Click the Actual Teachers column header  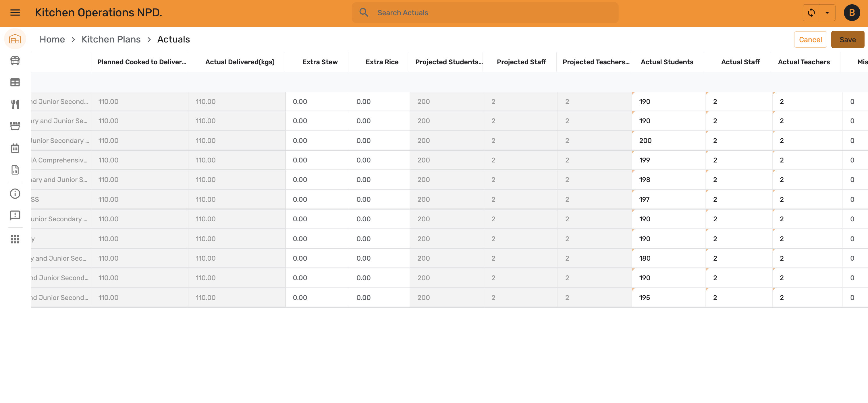pos(805,62)
